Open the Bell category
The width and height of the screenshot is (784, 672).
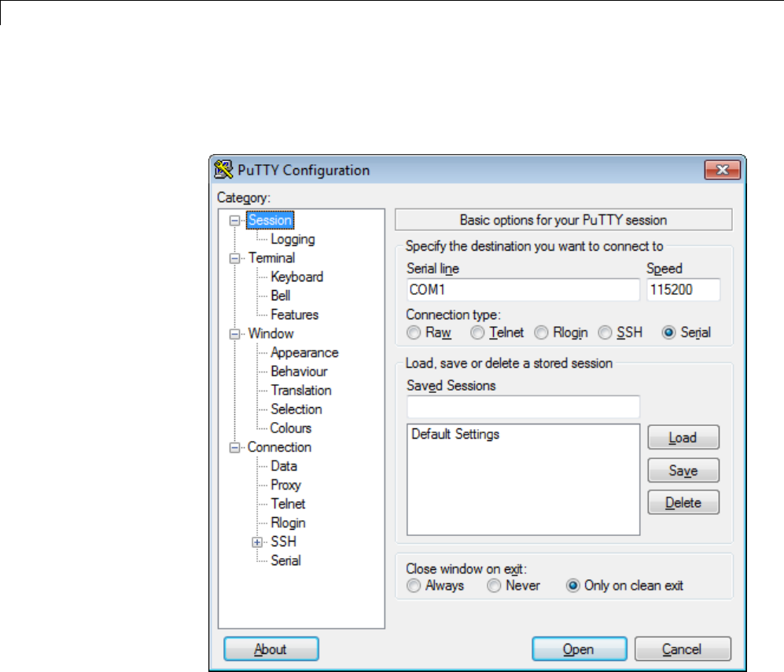[x=281, y=296]
